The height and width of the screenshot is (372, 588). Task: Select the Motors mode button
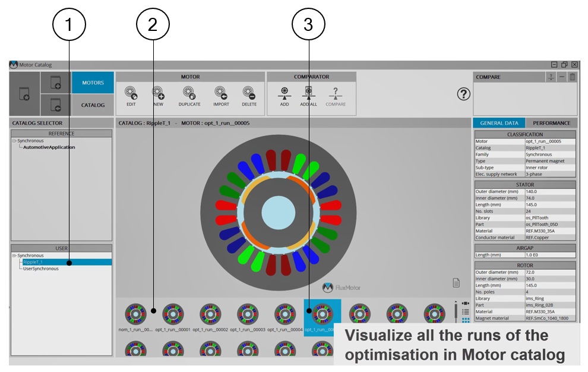(x=93, y=83)
